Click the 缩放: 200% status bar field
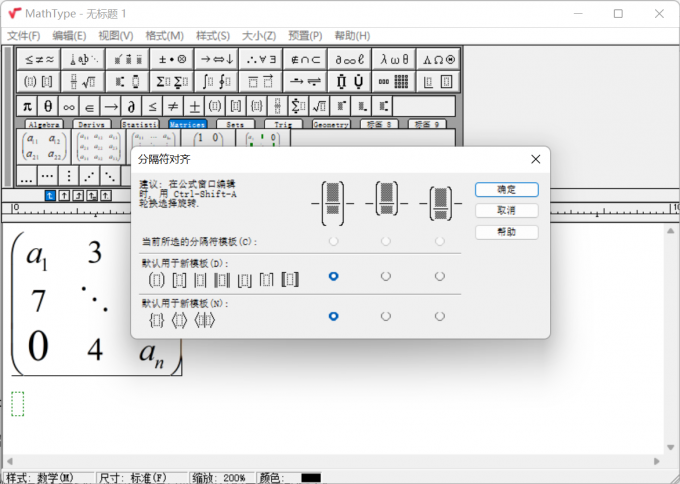680x484 pixels. 220,478
